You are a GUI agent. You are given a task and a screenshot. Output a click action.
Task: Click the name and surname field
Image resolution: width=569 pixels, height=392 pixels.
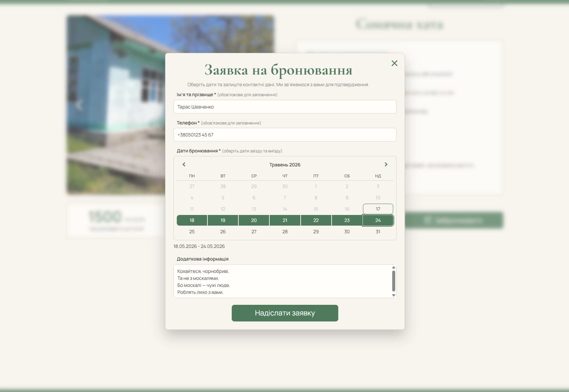pyautogui.click(x=285, y=107)
